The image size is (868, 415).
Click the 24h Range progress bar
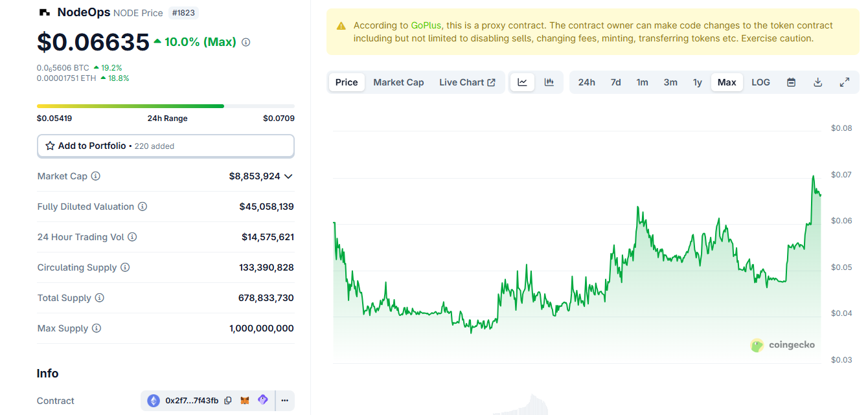click(166, 106)
